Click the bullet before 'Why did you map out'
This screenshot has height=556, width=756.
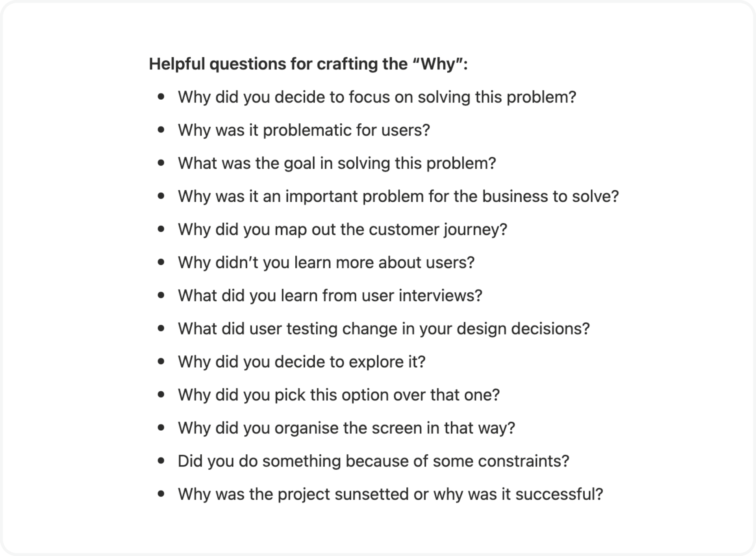pos(161,229)
